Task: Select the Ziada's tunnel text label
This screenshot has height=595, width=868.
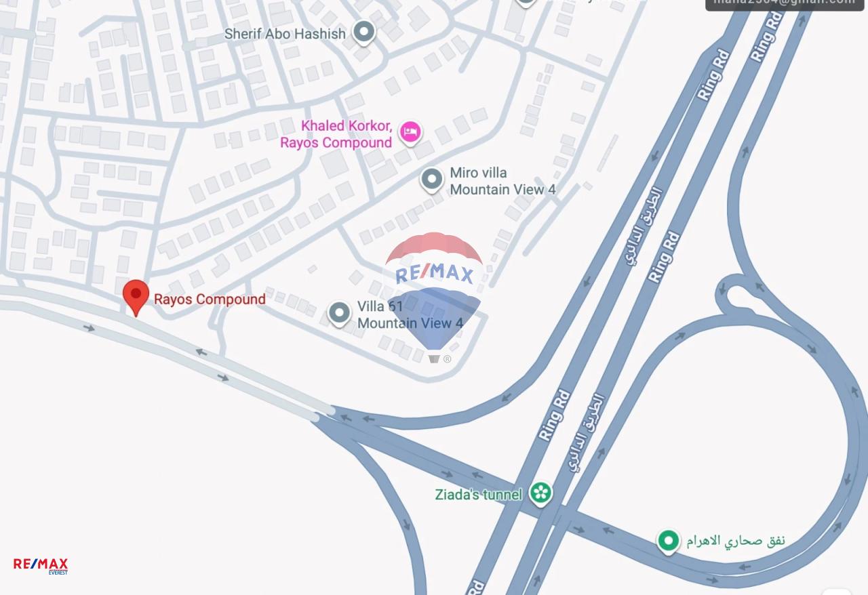Action: pos(479,495)
